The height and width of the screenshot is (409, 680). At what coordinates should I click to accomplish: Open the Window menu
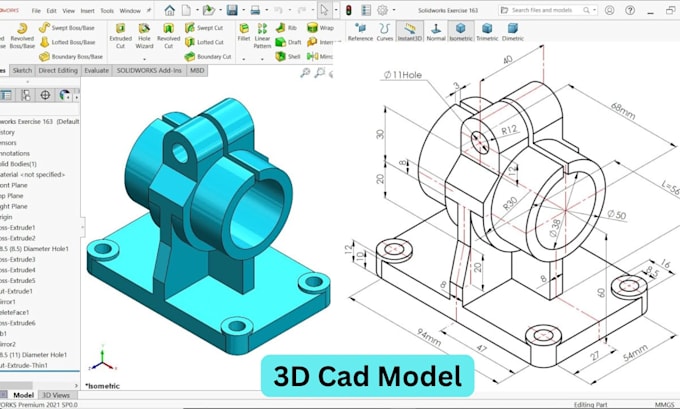pos(130,10)
